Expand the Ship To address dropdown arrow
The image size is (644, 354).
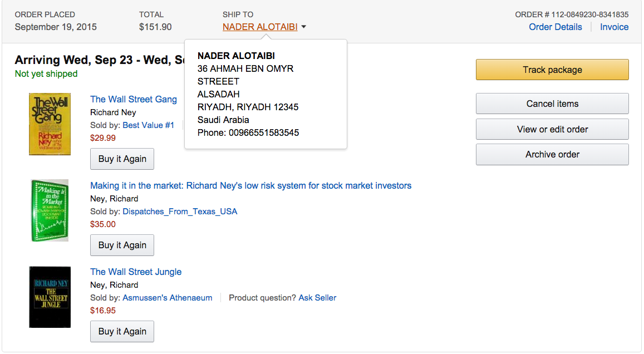pos(304,27)
